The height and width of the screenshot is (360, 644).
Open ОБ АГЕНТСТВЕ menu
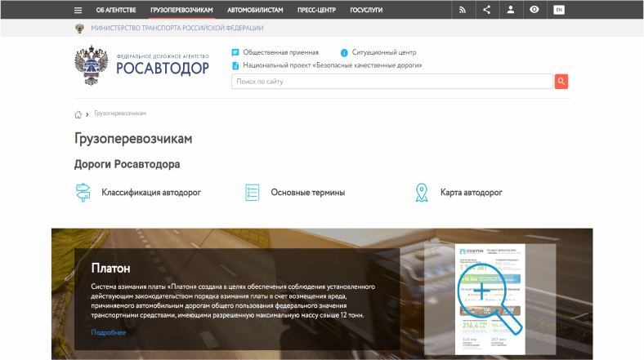pos(116,11)
